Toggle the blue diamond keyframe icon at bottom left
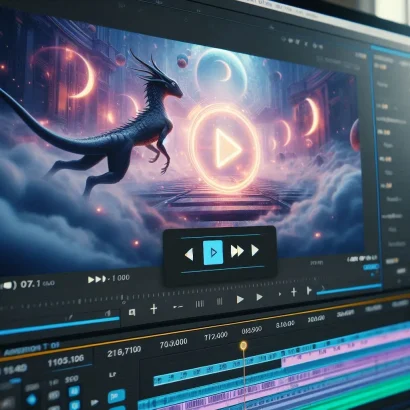The width and height of the screenshot is (410, 410). (32, 399)
